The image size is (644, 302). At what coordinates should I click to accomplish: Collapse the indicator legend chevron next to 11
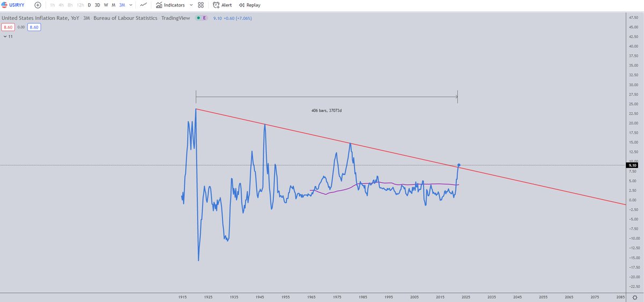point(5,36)
